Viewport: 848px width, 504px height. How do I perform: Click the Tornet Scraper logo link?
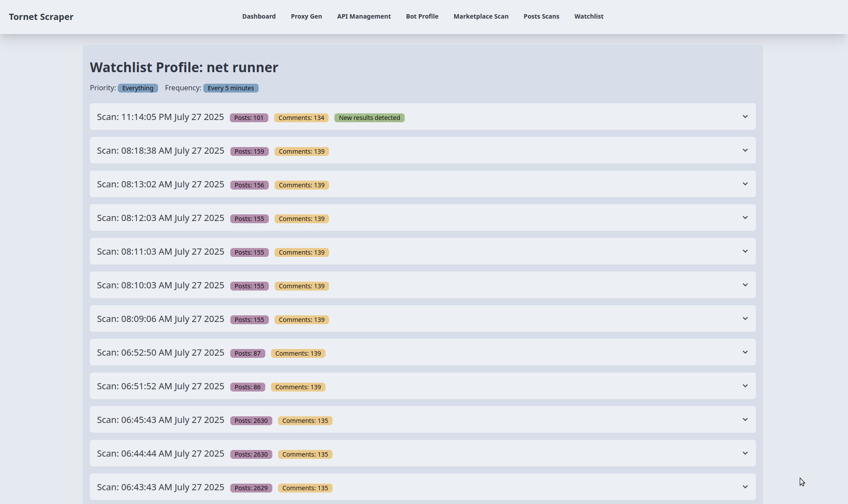click(x=41, y=17)
